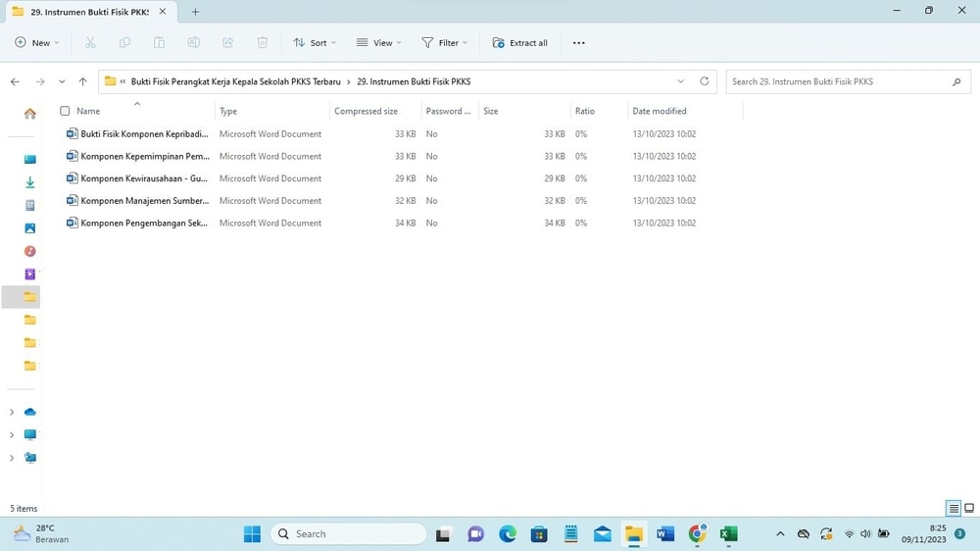Click the Extract all button
Screen dimensions: 980x551
click(x=519, y=43)
